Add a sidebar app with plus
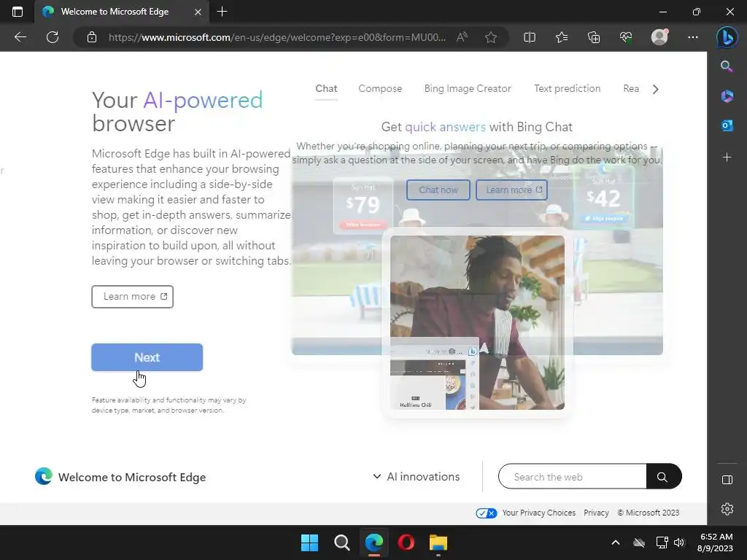 (727, 157)
